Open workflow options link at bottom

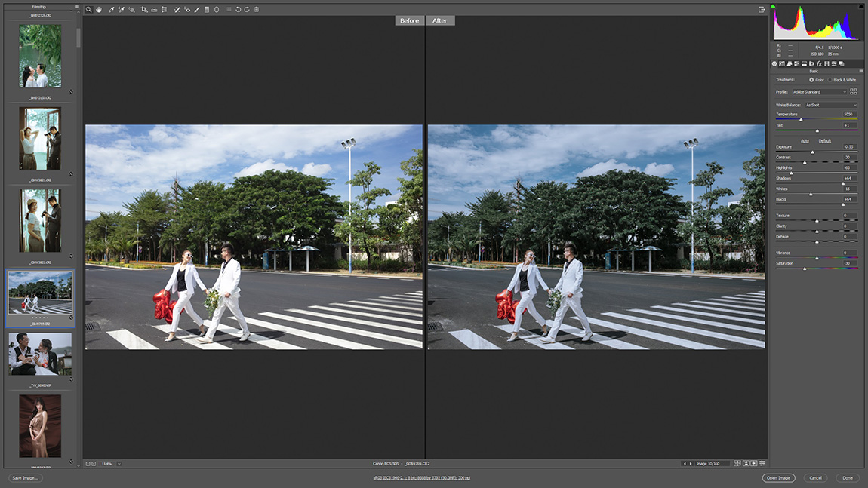[x=422, y=478]
